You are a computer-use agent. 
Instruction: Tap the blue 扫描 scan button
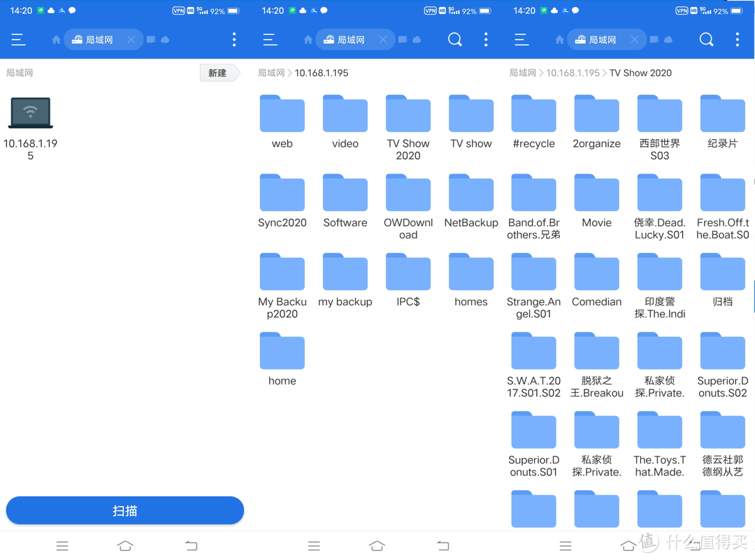124,511
